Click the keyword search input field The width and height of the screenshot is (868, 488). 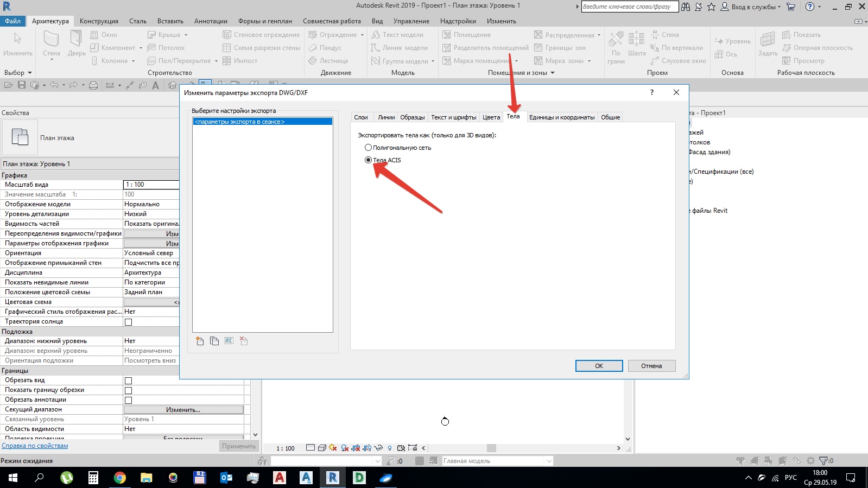click(630, 7)
